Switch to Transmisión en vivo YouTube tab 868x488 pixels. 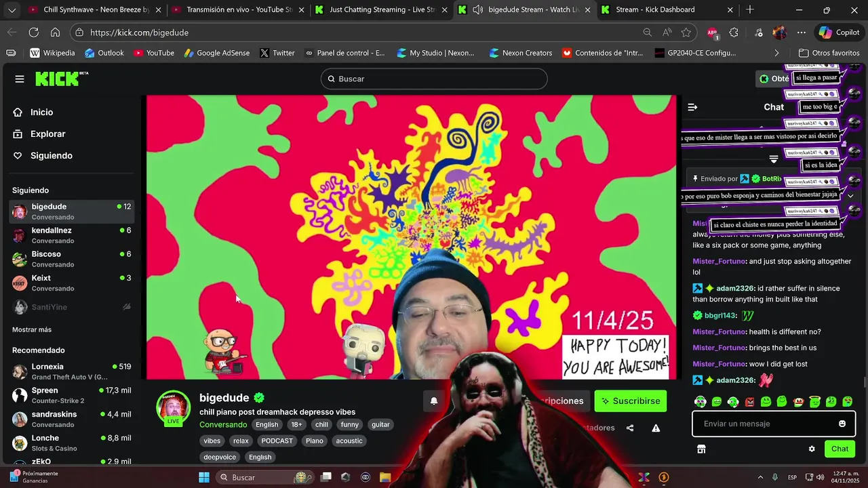(239, 10)
